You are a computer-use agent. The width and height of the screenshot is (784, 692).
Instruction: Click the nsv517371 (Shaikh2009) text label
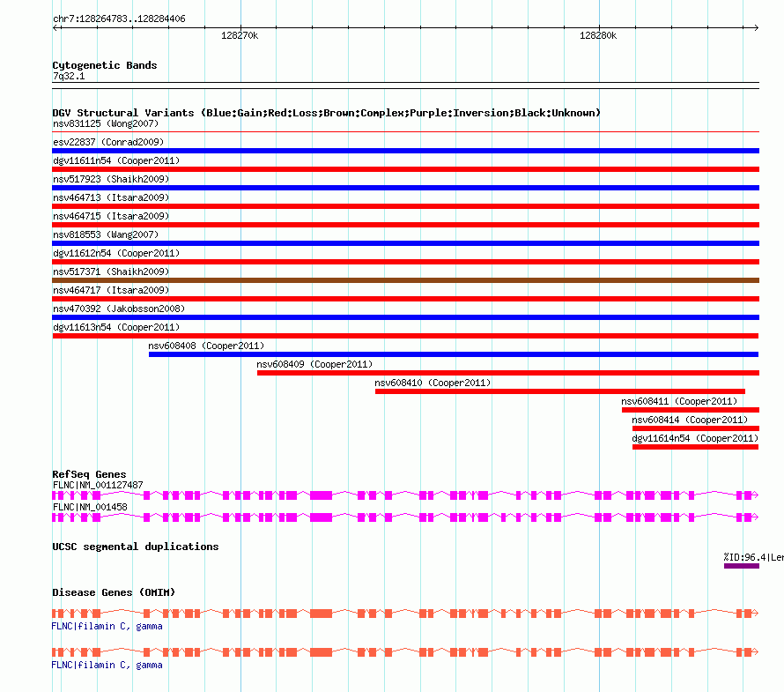(x=111, y=272)
